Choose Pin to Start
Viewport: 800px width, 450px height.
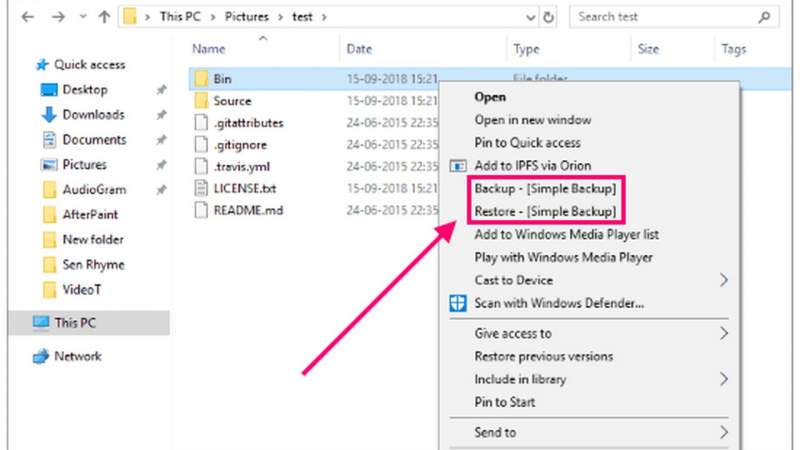click(x=505, y=402)
